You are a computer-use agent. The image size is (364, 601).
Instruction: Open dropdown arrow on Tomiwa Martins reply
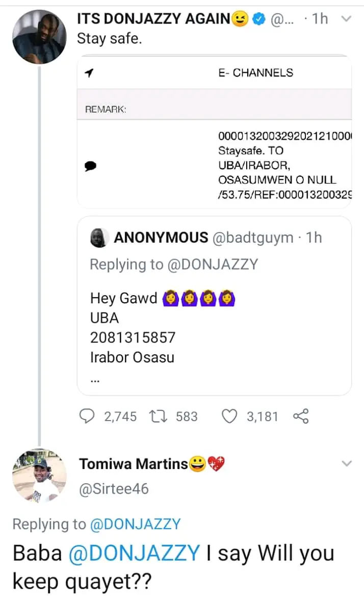[346, 463]
